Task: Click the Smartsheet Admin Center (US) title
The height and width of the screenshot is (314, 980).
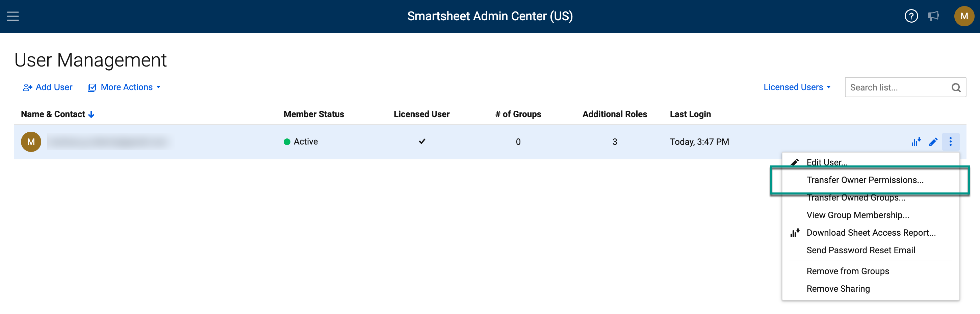Action: [x=490, y=16]
